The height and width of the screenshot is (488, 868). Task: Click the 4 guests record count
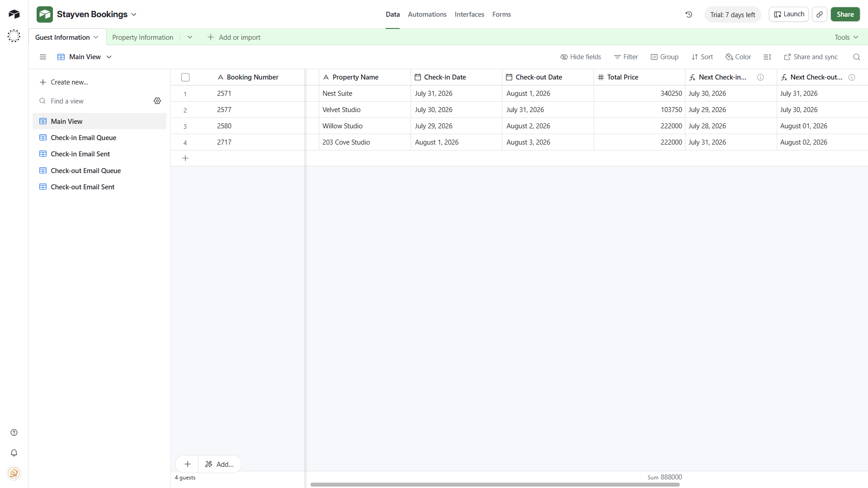(185, 478)
